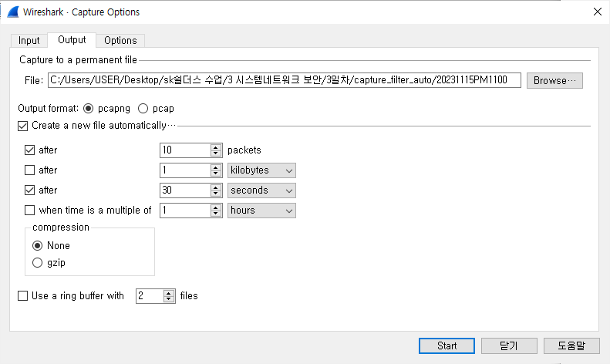Click the 도움말 (Help) button
Screen dimensions: 610x364
pos(571,345)
